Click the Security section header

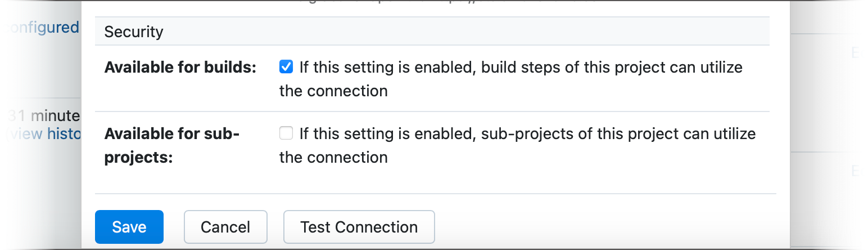coord(134,32)
